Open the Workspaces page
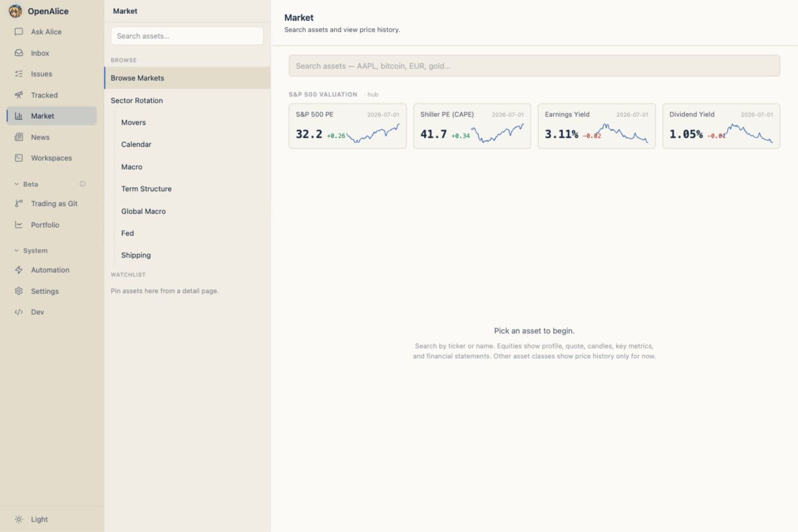The height and width of the screenshot is (532, 798). click(x=52, y=158)
